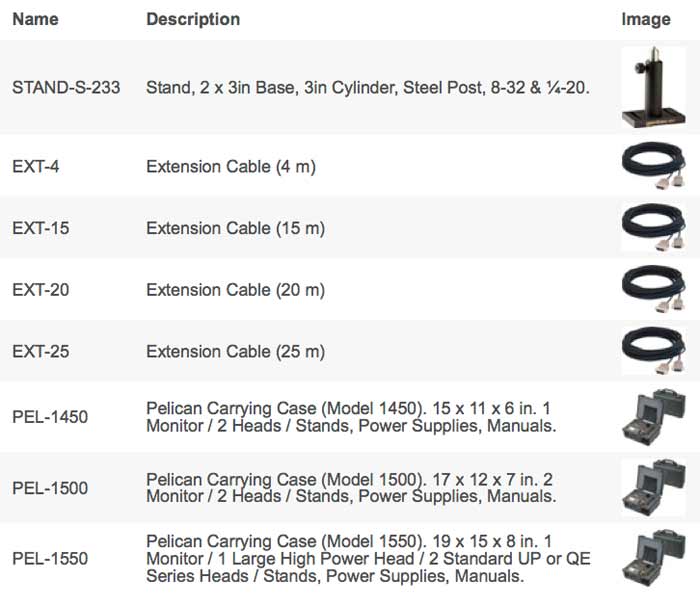This screenshot has width=700, height=606.
Task: View the PEL-1550 Pelican case picture
Action: pos(654,558)
